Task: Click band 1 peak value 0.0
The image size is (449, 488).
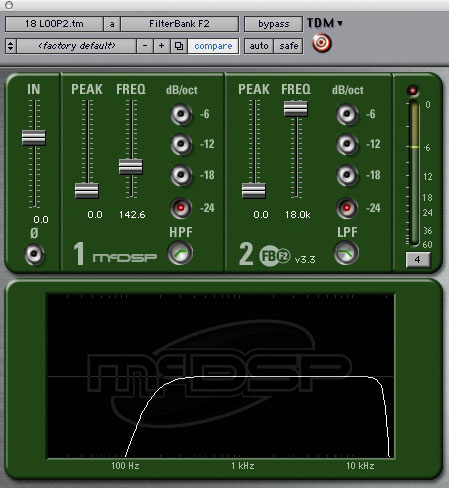Action: point(95,215)
